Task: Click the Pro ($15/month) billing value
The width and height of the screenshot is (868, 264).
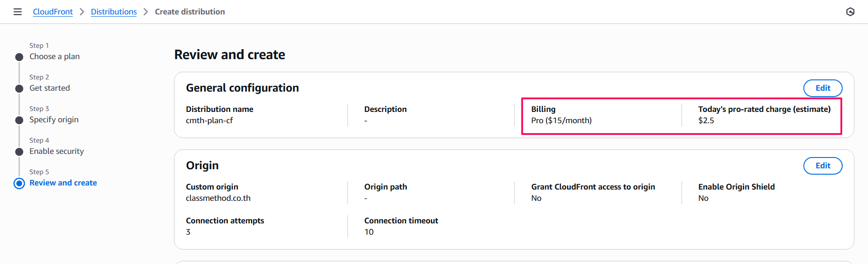Action: (561, 120)
